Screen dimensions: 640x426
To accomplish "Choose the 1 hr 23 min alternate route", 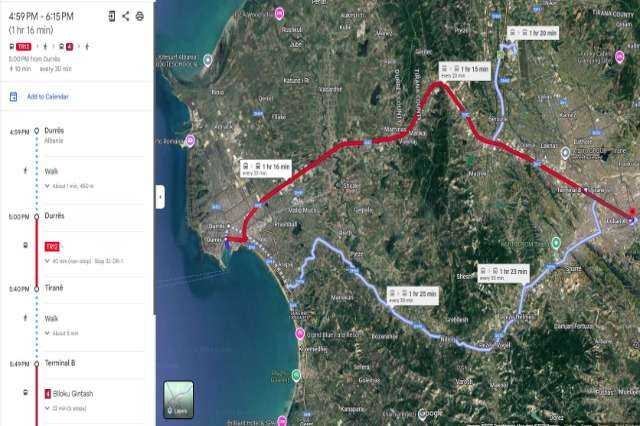I will (504, 273).
